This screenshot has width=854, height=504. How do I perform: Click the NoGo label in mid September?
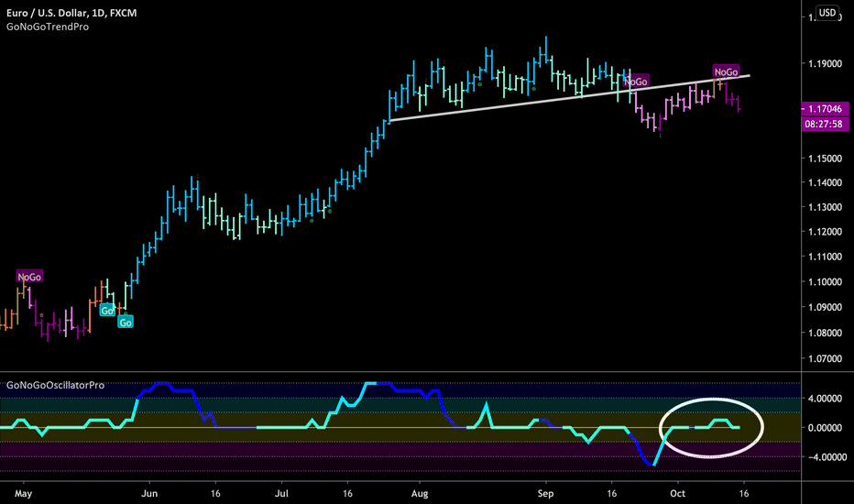tap(636, 82)
